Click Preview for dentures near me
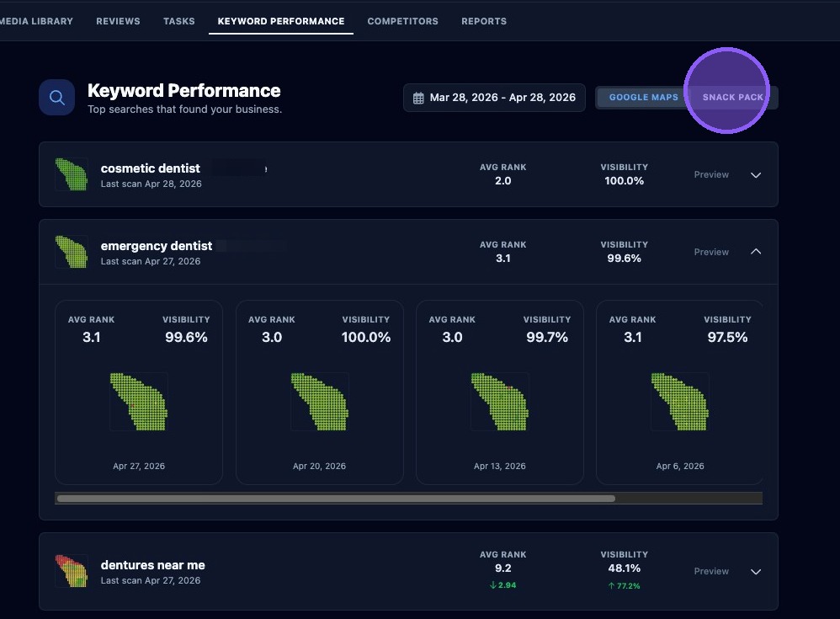This screenshot has width=840, height=619. pyautogui.click(x=711, y=571)
